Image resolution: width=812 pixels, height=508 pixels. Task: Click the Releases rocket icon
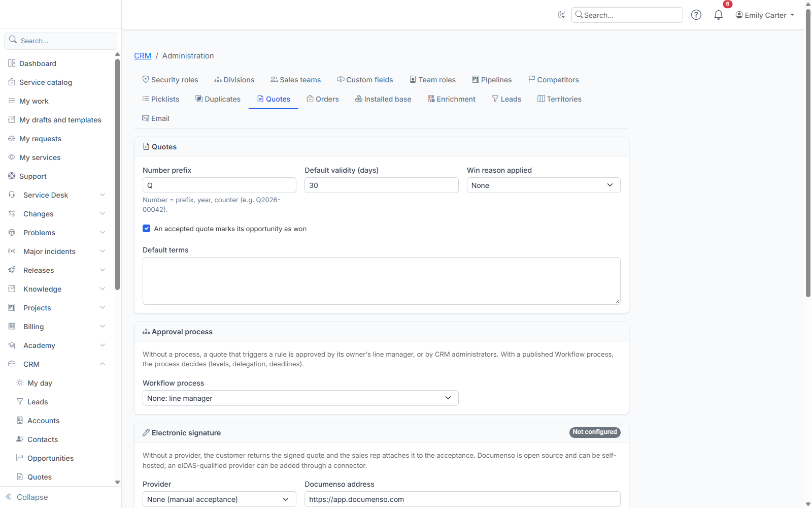pos(12,270)
